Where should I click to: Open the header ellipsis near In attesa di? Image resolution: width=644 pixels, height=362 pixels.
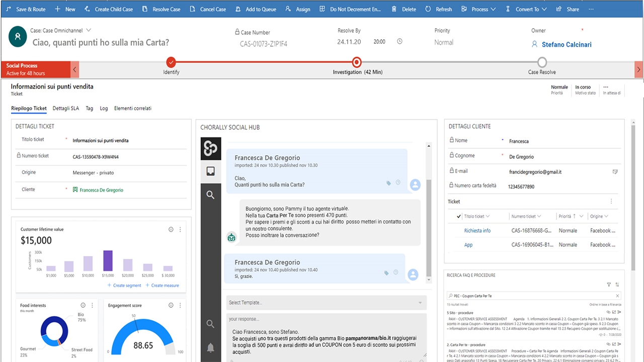click(x=606, y=86)
